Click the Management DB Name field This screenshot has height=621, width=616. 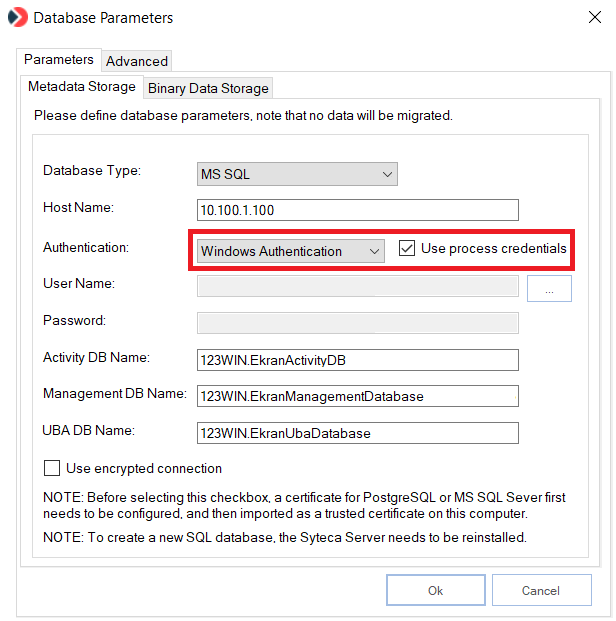point(358,396)
